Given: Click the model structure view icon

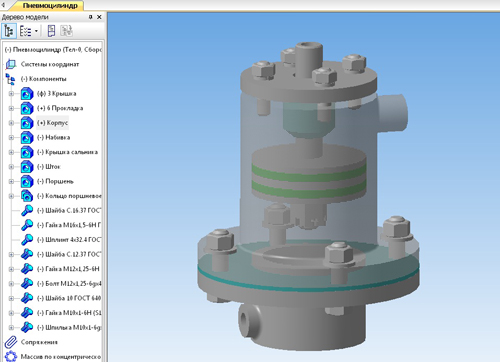Looking at the screenshot, I should click(9, 31).
